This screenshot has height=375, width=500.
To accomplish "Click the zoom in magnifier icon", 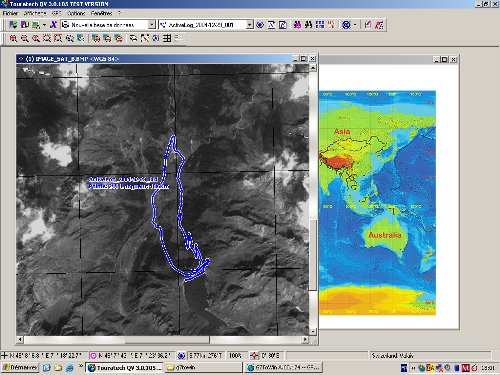I will point(13,38).
